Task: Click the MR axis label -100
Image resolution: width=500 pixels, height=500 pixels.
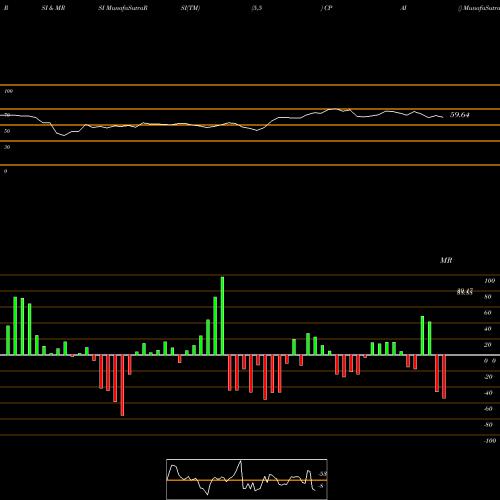Action: pyautogui.click(x=490, y=441)
